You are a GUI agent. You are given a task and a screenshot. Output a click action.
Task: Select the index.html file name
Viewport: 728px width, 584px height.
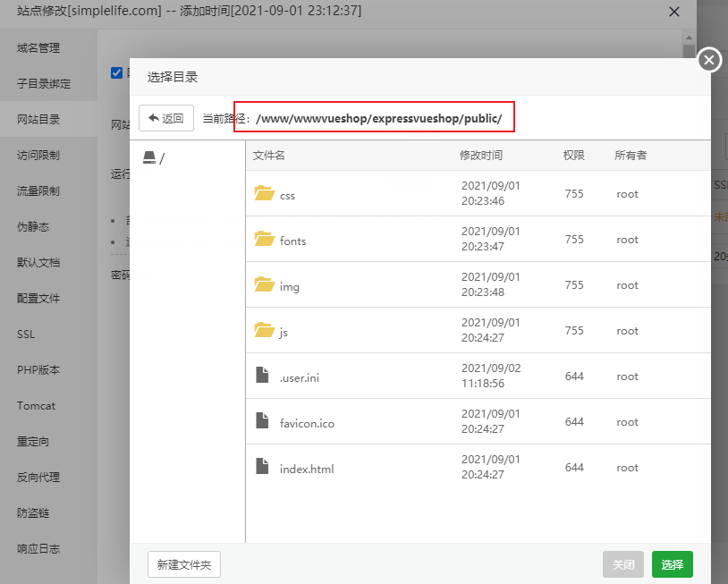point(307,469)
